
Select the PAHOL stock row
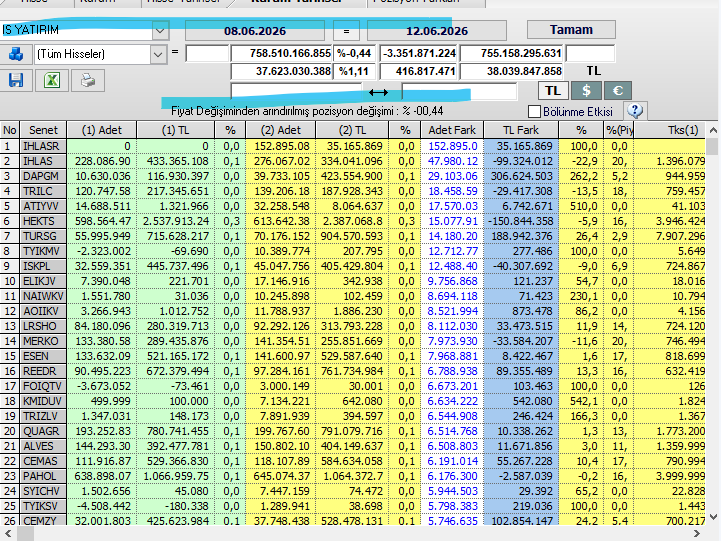[x=353, y=476]
